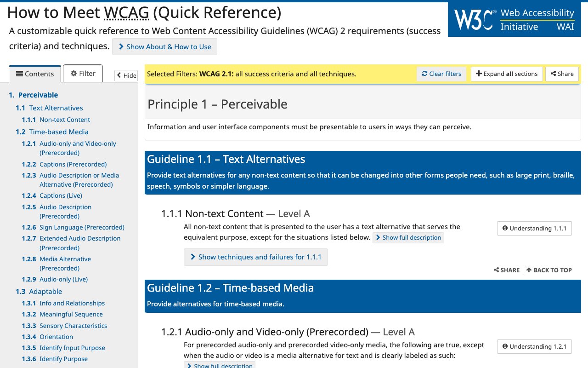
Task: Open Understanding 1.2.1
Action: coord(534,346)
